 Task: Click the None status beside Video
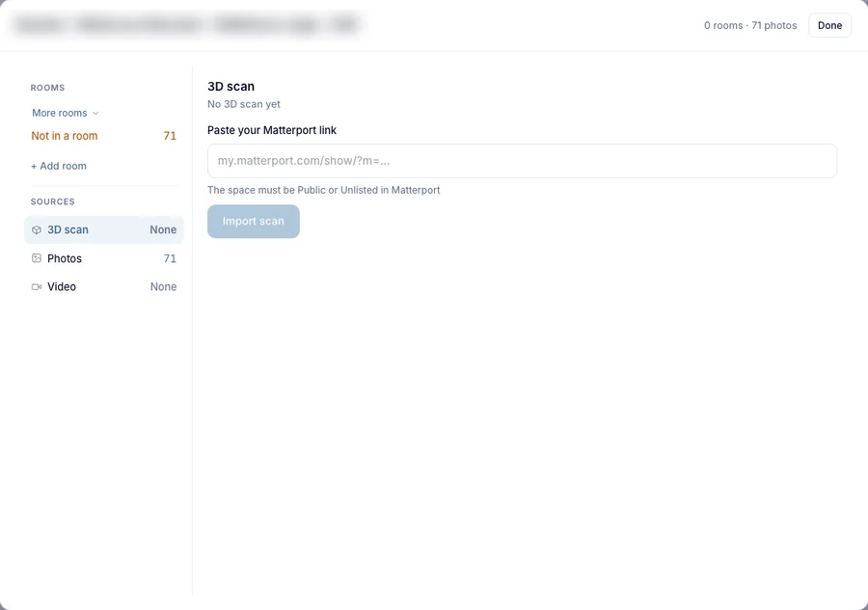[163, 287]
